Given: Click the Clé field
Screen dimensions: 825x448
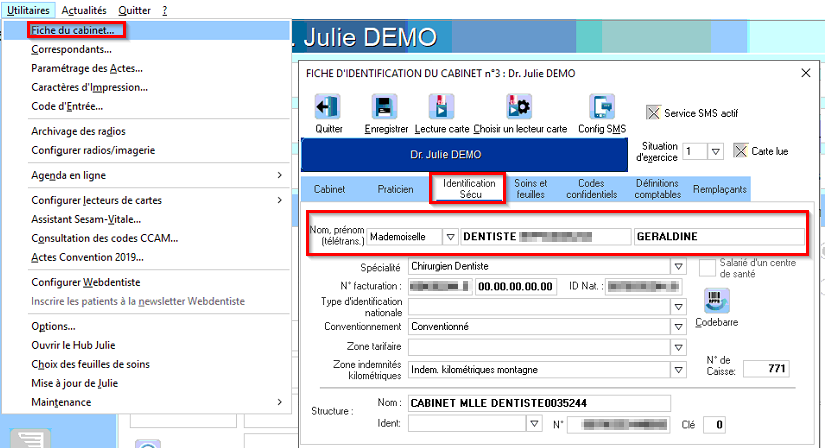Looking at the screenshot, I should (x=715, y=424).
